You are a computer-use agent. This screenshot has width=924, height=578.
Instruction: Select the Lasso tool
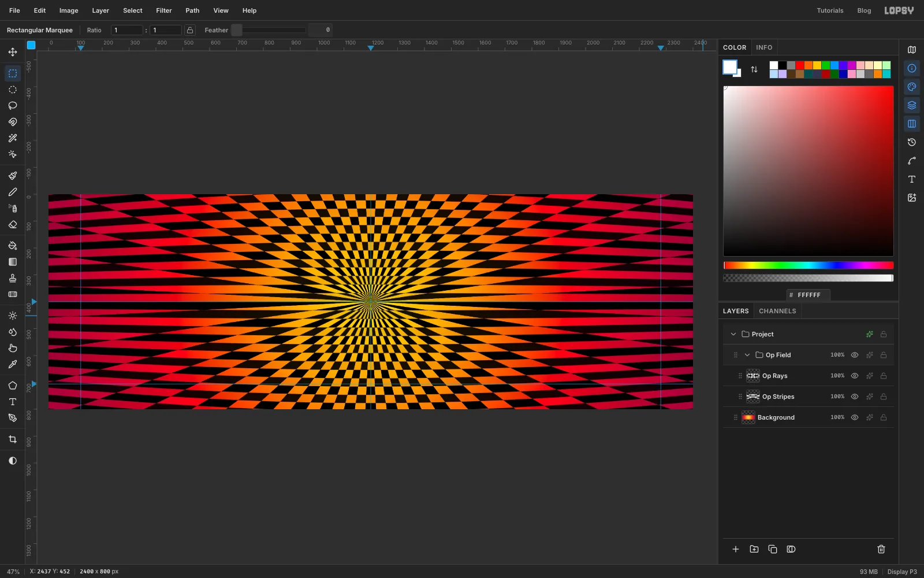[13, 106]
